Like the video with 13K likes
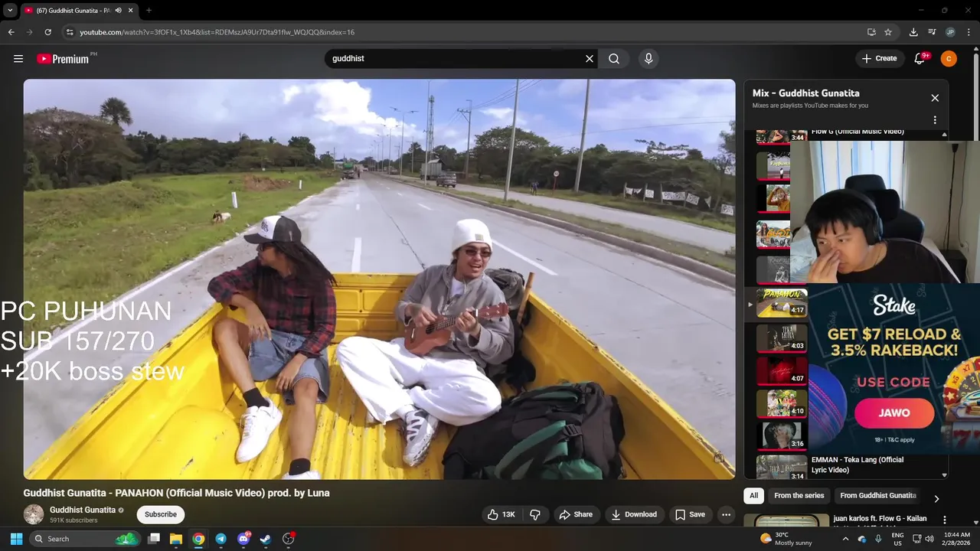This screenshot has width=980, height=551. pos(501,515)
